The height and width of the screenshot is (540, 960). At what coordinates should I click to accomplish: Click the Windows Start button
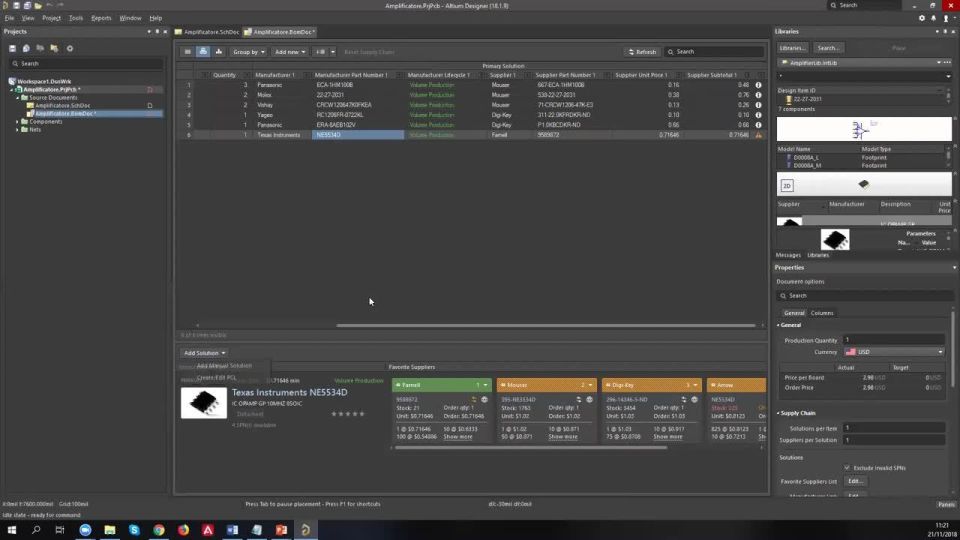(x=12, y=530)
